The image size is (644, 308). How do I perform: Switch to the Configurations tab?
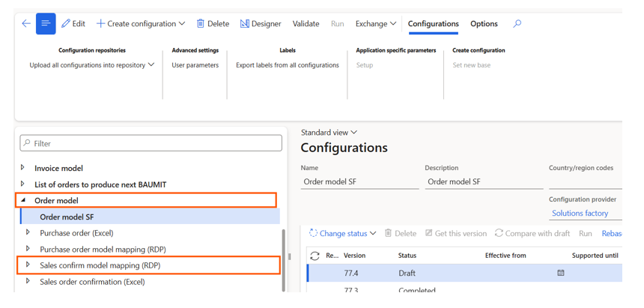coord(434,24)
